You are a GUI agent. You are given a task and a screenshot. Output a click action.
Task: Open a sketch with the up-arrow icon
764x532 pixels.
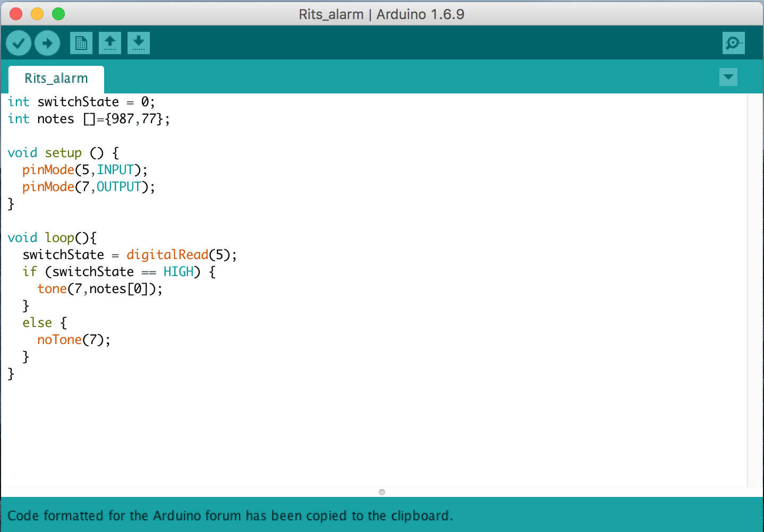(x=110, y=43)
